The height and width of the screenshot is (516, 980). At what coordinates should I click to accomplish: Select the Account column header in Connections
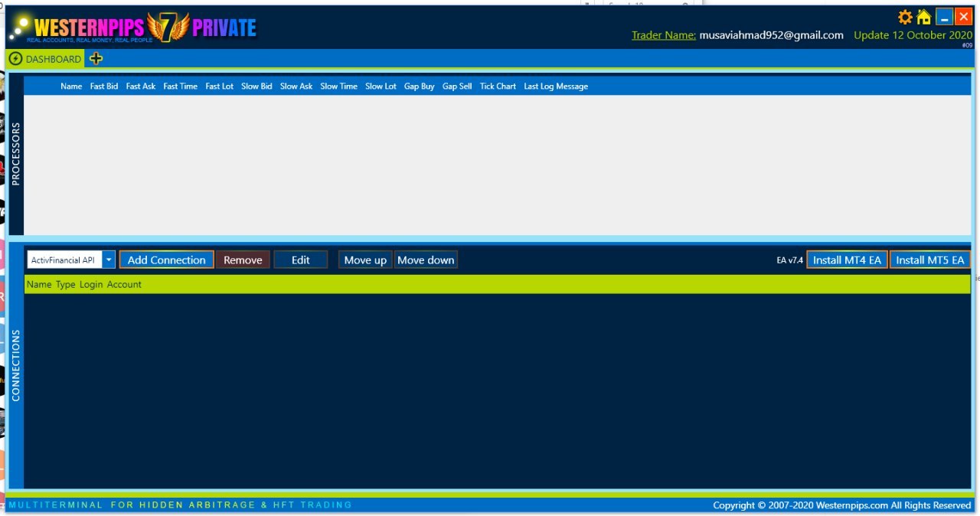(124, 284)
